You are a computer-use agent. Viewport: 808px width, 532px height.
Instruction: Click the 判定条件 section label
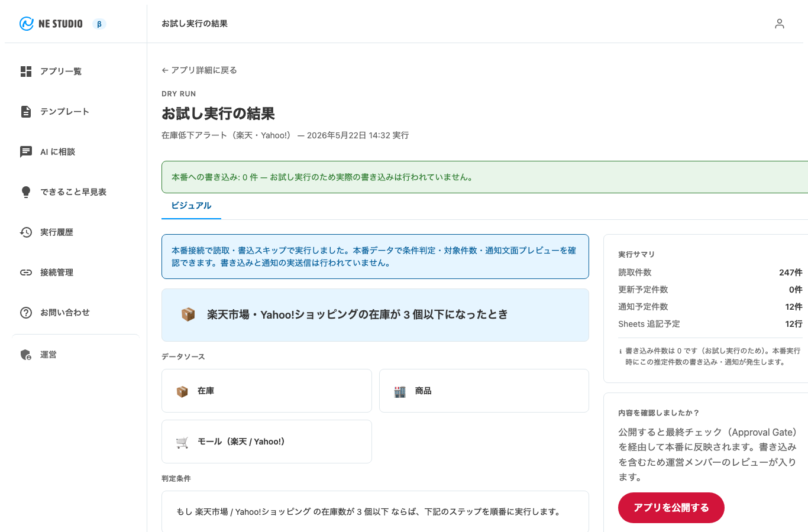click(x=176, y=479)
